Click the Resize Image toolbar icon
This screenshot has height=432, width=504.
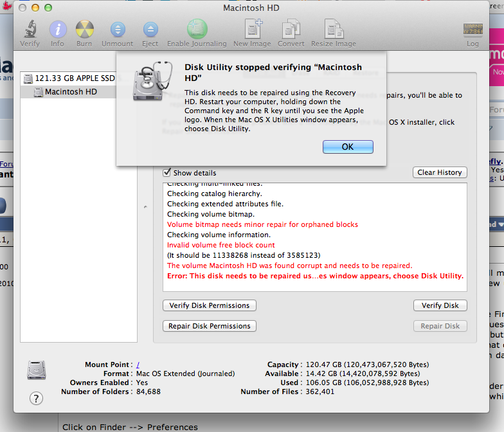[334, 29]
